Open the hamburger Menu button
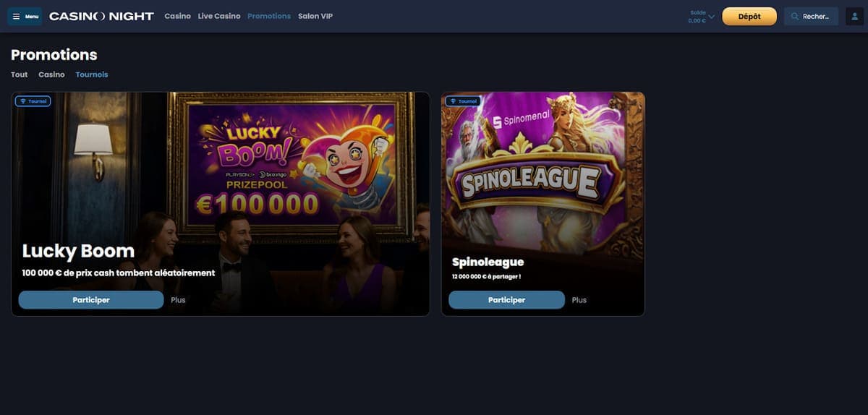 point(25,16)
